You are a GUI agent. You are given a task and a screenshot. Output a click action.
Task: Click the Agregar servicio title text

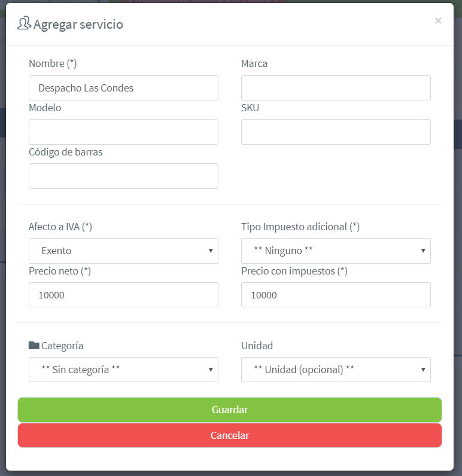[78, 25]
